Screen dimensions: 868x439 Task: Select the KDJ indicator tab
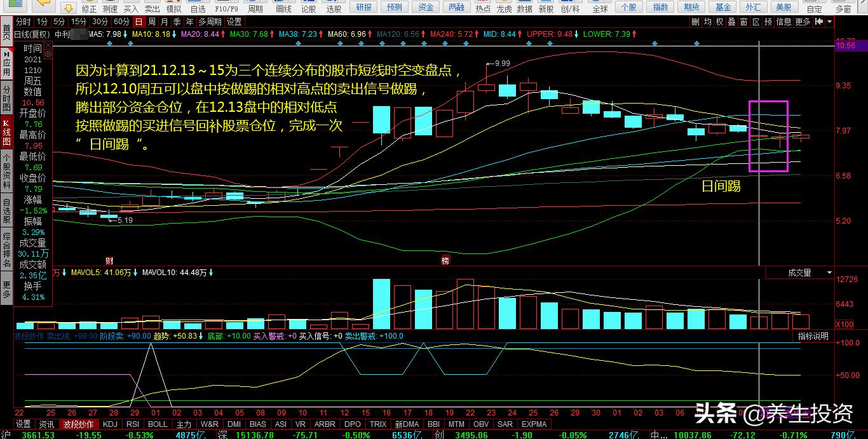click(x=110, y=424)
